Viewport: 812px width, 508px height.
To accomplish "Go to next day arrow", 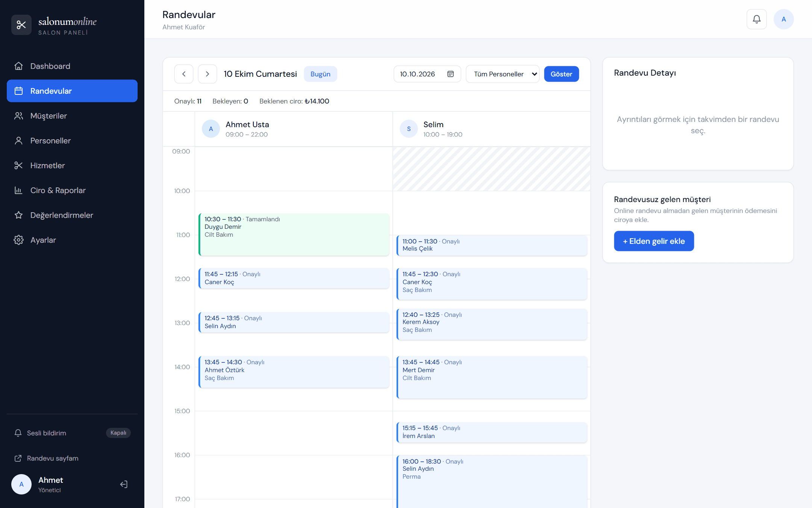I will (207, 74).
